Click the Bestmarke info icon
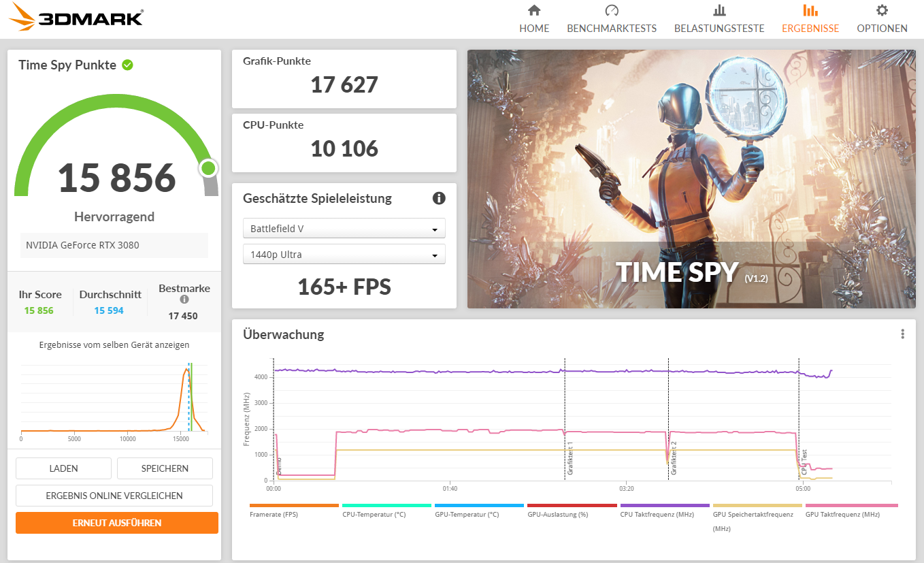This screenshot has height=563, width=924. click(x=184, y=300)
